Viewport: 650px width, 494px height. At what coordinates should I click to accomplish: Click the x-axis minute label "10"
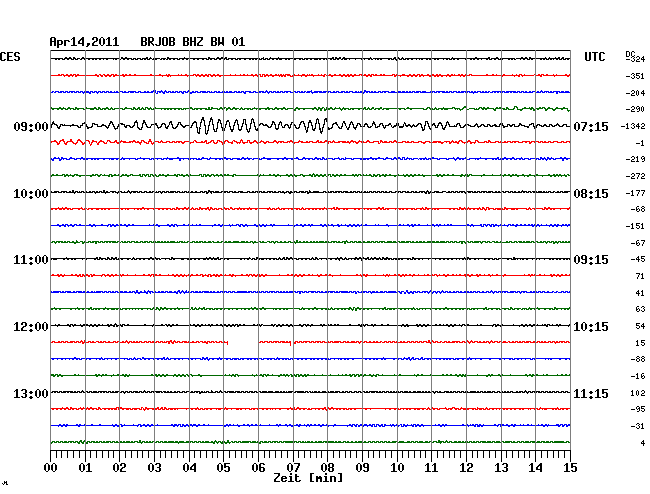click(397, 468)
